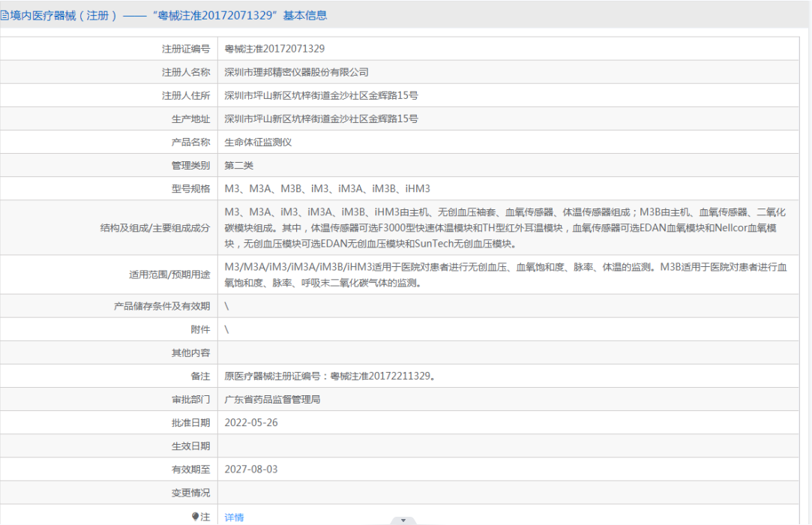The height and width of the screenshot is (525, 812).
Task: Select the model list M3、M3A、M3B、iM3
Action: (328, 189)
